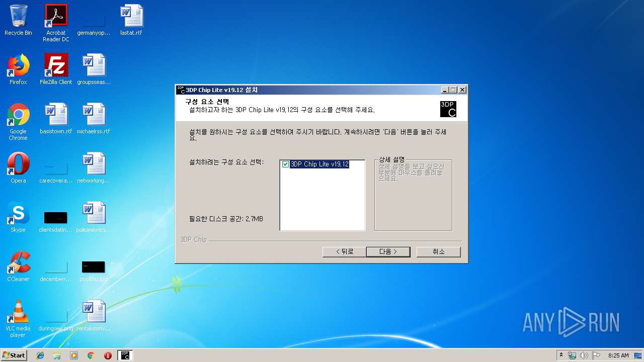
Task: Select the germanyop desktop file
Action: click(94, 20)
